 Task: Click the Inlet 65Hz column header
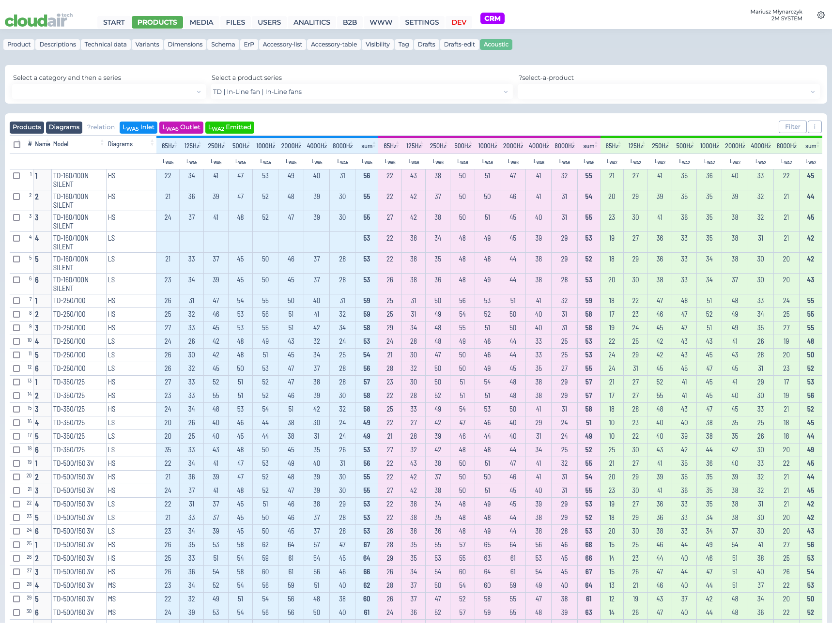(168, 146)
